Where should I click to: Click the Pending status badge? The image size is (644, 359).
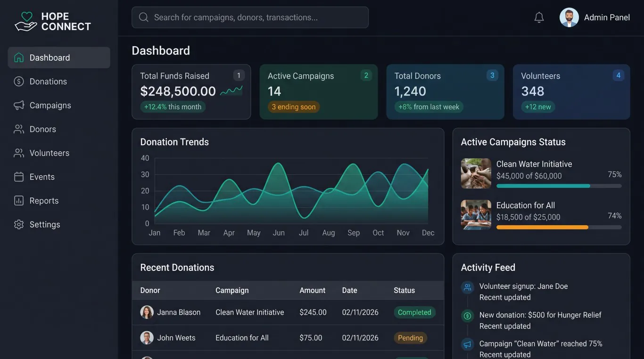tap(410, 338)
